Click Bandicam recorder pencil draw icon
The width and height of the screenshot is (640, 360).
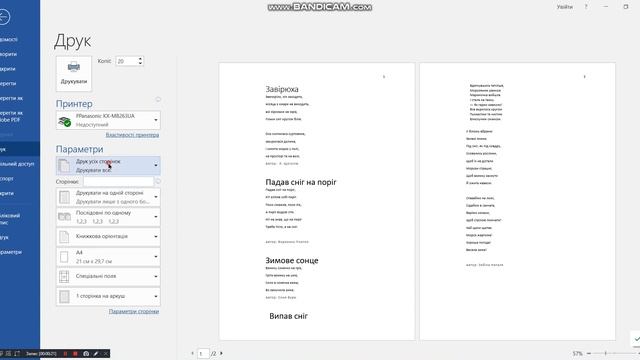point(96,353)
